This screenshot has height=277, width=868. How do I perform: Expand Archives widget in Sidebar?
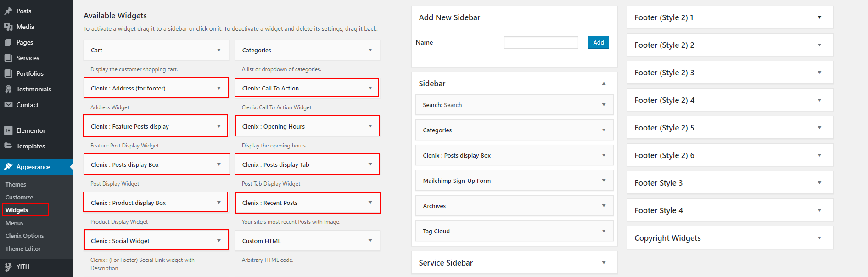pos(604,206)
